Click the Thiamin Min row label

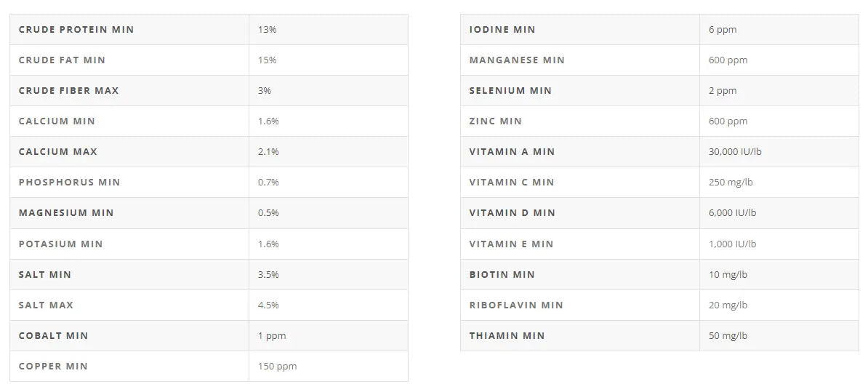[x=507, y=336]
